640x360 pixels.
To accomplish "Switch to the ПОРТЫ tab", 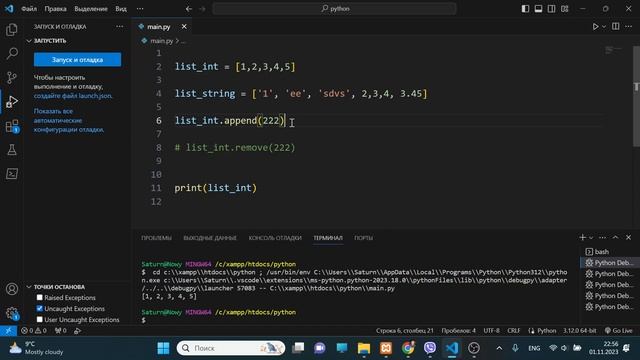I will tap(363, 238).
